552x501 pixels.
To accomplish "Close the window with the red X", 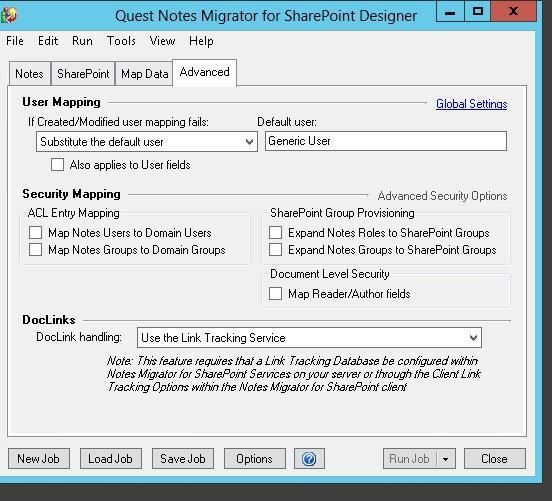I will 514,12.
